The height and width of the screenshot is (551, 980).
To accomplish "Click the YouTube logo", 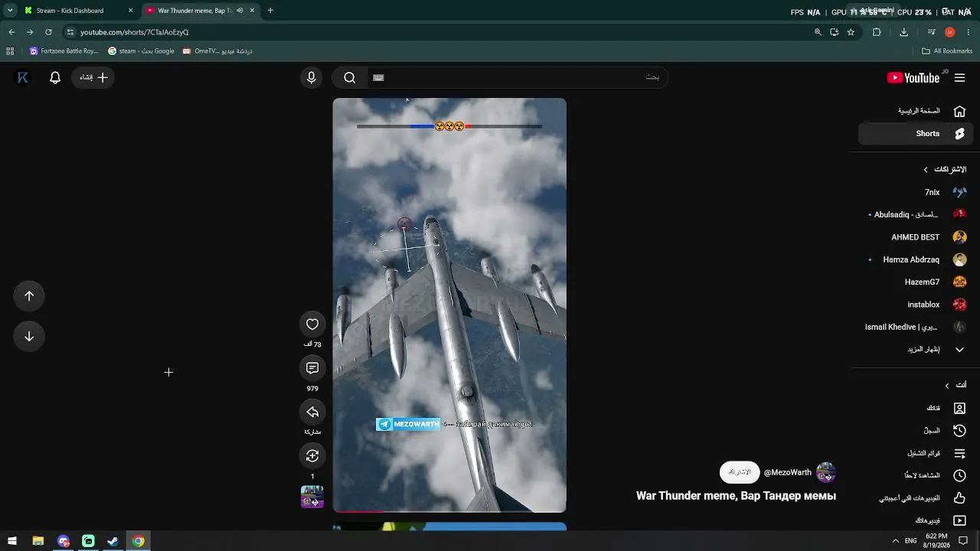I will point(913,77).
